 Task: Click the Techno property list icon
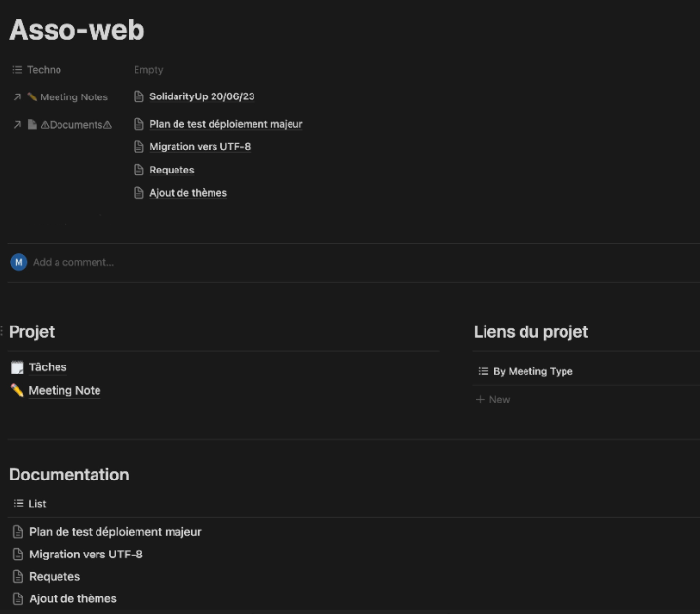click(18, 70)
